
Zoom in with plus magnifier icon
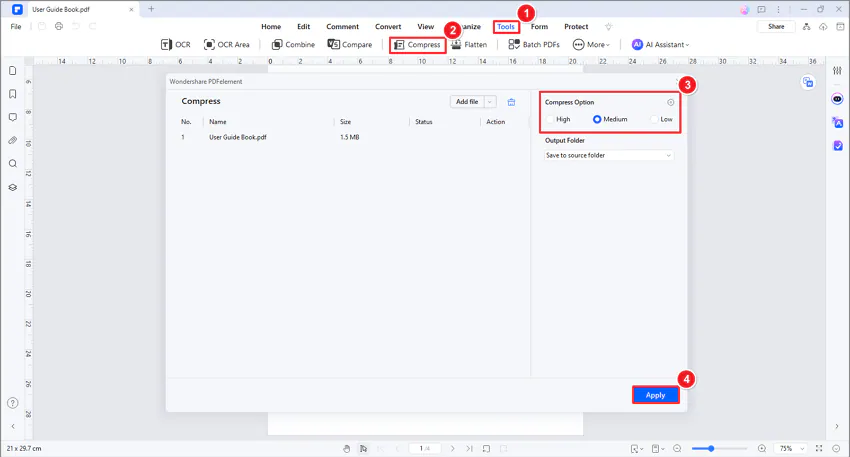762,448
